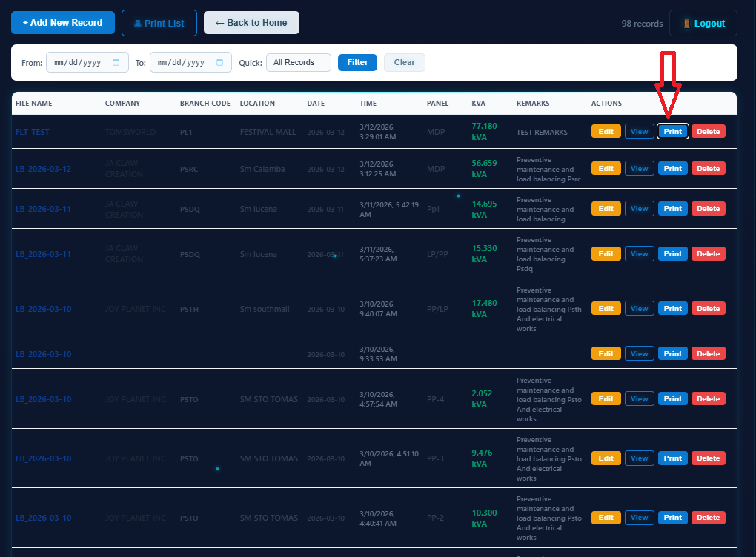Edit the FLT_TEST record

coord(606,132)
